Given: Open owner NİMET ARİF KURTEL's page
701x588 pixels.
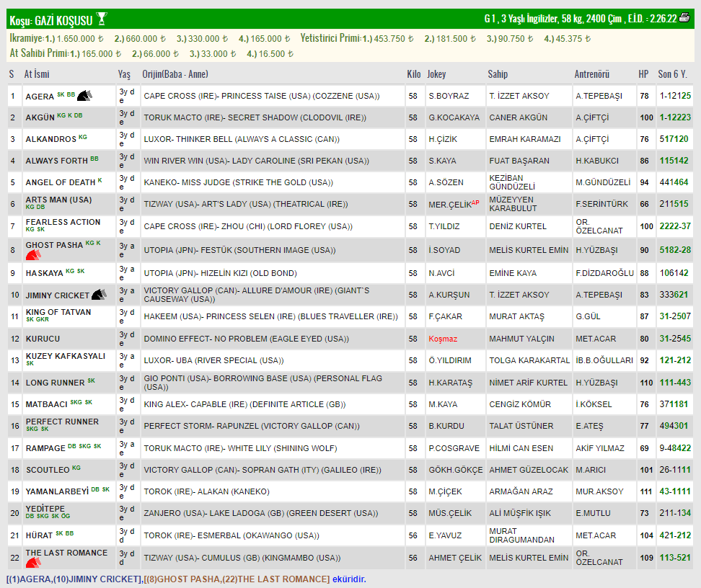Looking at the screenshot, I should [x=528, y=383].
